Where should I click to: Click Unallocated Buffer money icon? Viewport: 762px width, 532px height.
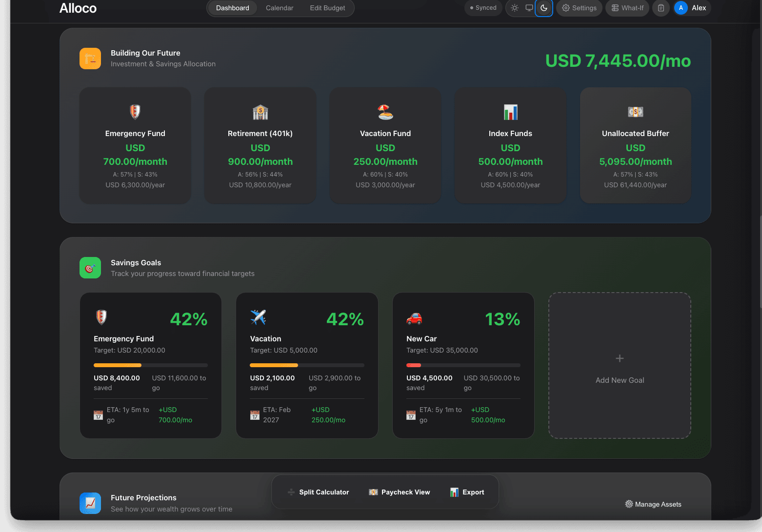(x=636, y=112)
